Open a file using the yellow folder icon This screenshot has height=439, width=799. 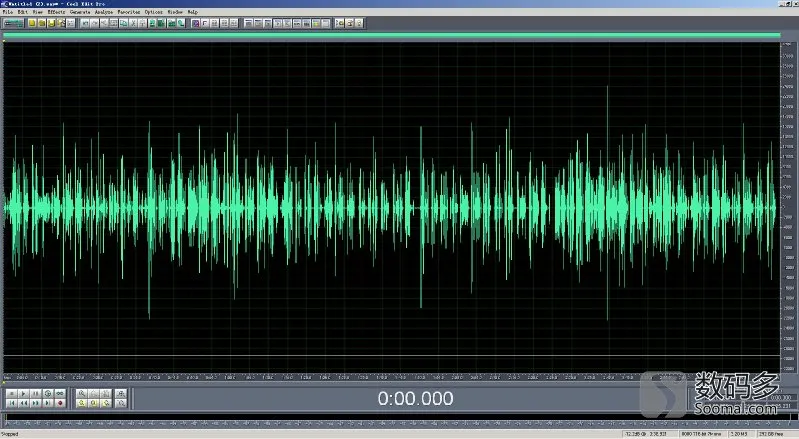click(x=42, y=23)
